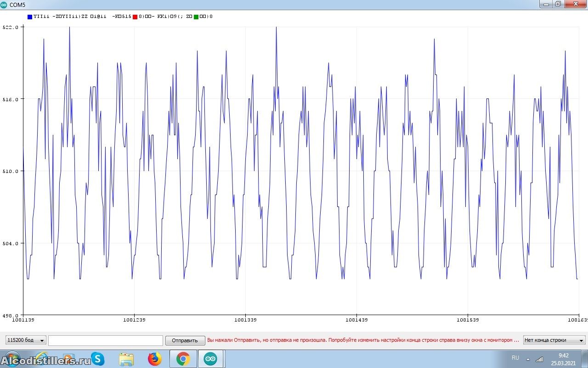Screen dimensions: 588x368
Task: Minimize the COM5 plotter window
Action: (545, 4)
